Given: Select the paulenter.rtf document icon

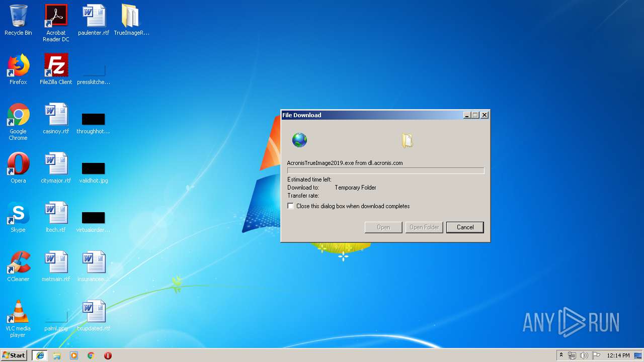Looking at the screenshot, I should (94, 20).
